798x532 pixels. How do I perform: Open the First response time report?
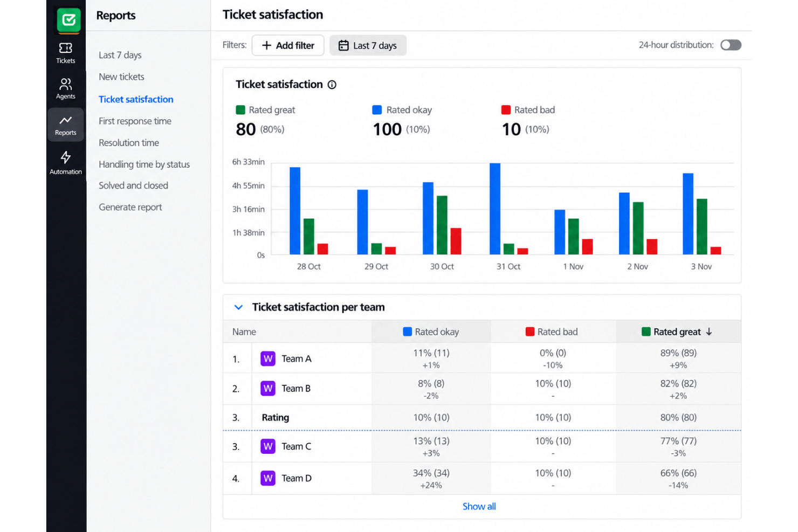[135, 121]
